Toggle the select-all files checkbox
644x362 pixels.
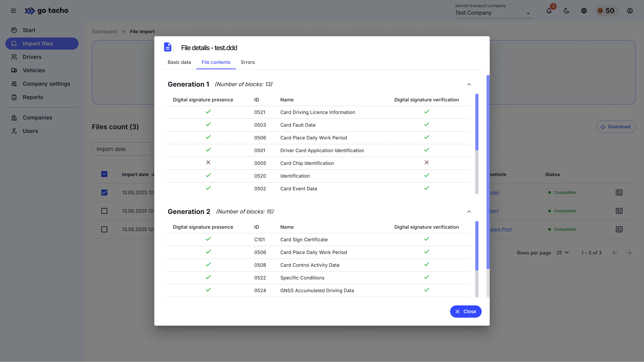click(x=104, y=174)
